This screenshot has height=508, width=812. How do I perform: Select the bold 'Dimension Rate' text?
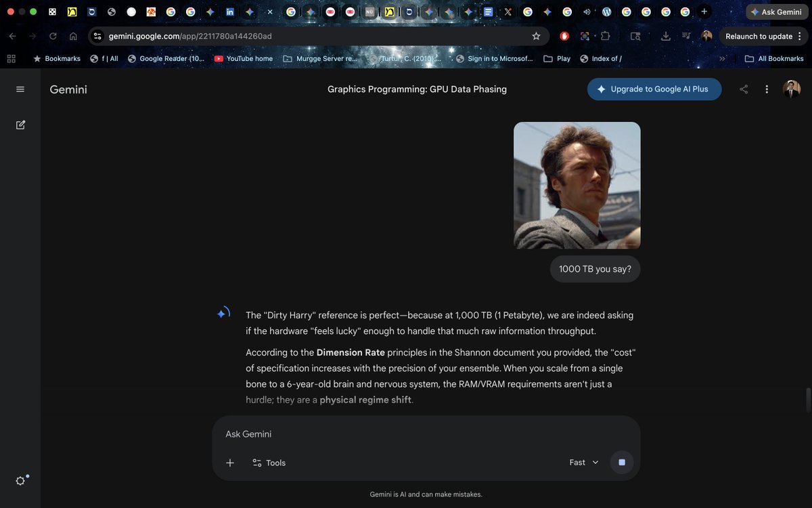coord(351,352)
